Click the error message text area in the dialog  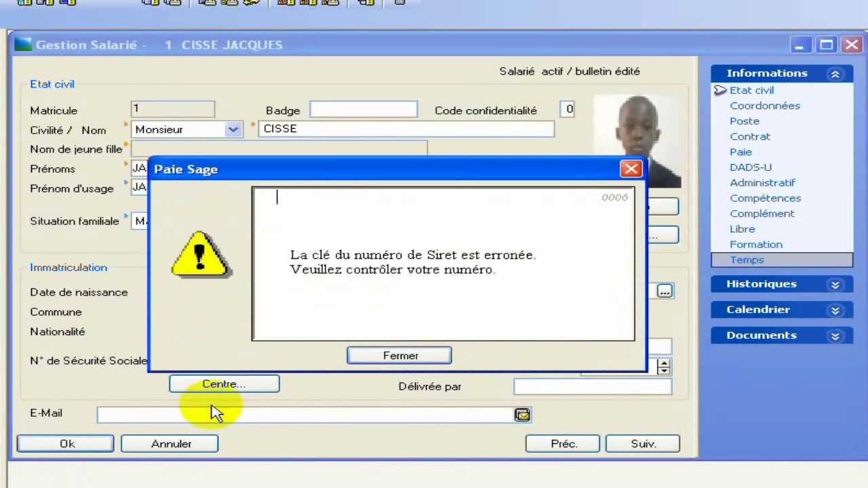[x=443, y=264]
